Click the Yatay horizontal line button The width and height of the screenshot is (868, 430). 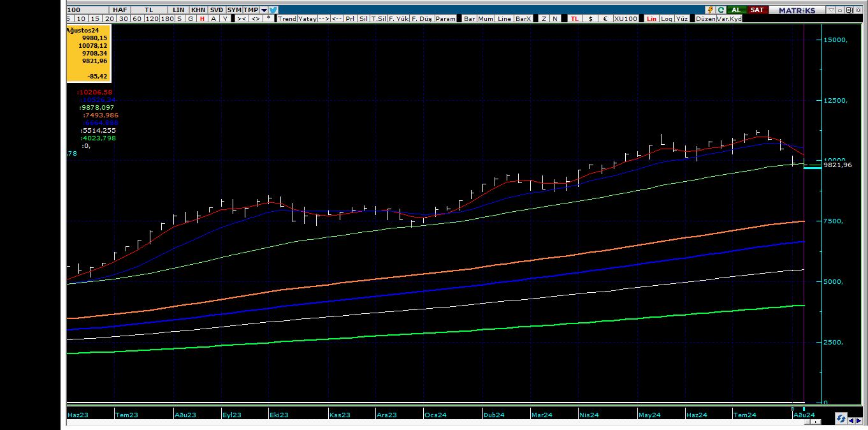(307, 19)
